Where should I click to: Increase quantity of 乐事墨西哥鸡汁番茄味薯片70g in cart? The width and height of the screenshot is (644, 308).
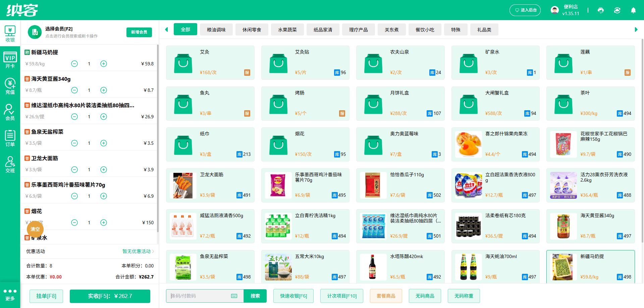click(104, 196)
